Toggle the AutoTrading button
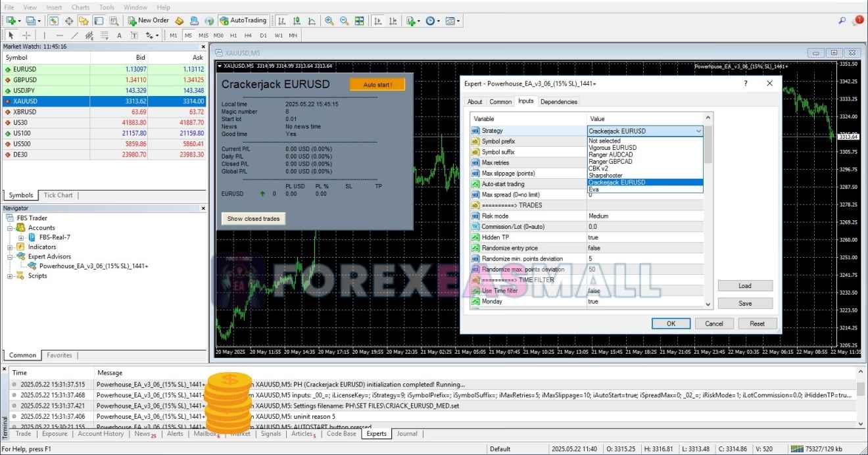Image resolution: width=868 pixels, height=455 pixels. click(243, 20)
